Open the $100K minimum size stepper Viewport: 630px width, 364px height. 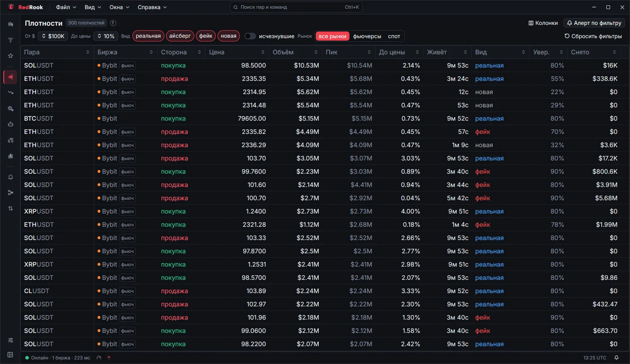point(54,36)
